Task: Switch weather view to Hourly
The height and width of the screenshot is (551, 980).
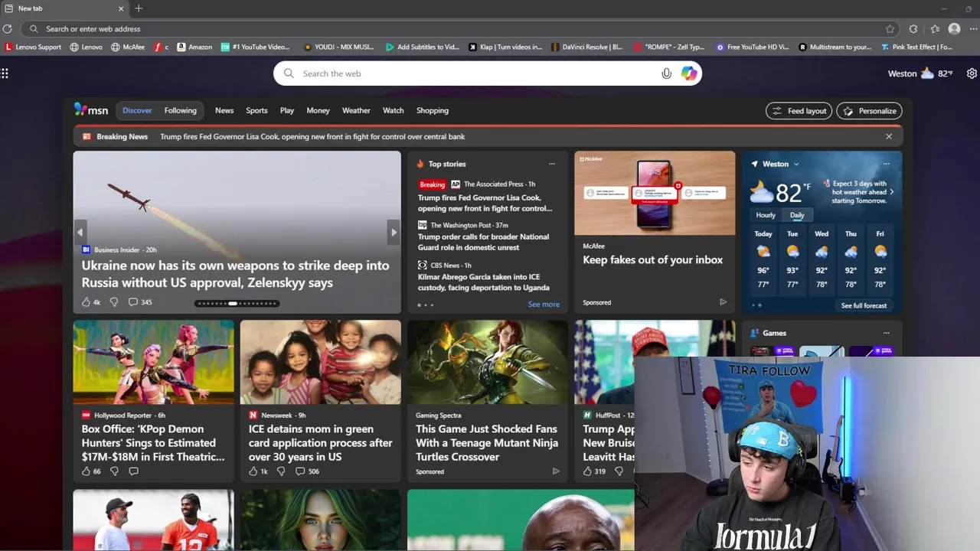Action: 766,215
